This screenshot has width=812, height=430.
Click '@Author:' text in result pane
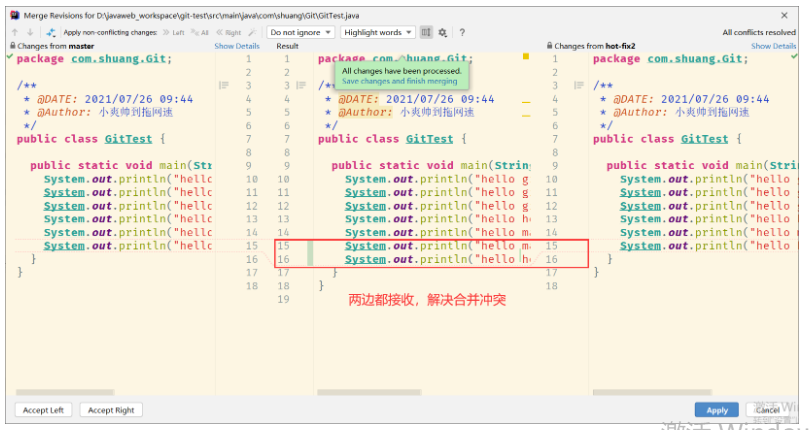pyautogui.click(x=365, y=112)
